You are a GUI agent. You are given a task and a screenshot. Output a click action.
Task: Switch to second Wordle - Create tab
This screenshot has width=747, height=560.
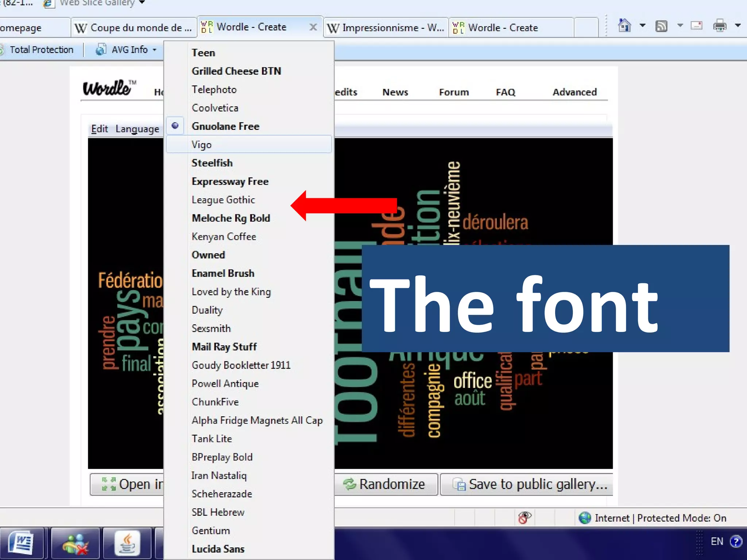click(x=511, y=28)
